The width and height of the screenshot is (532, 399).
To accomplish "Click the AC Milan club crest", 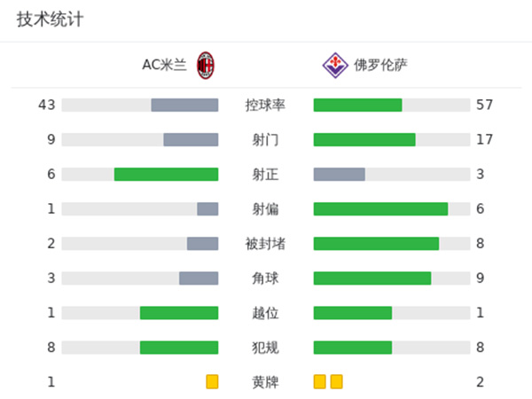I will pos(206,65).
